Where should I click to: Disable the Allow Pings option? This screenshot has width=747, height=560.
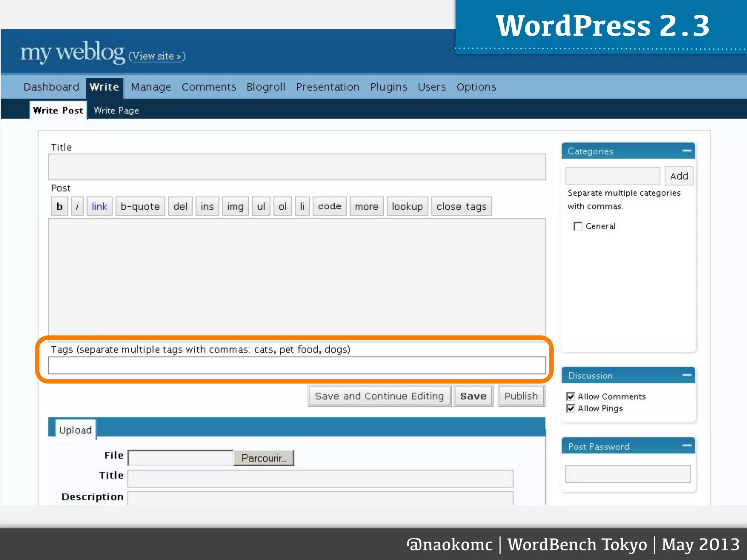click(x=571, y=408)
